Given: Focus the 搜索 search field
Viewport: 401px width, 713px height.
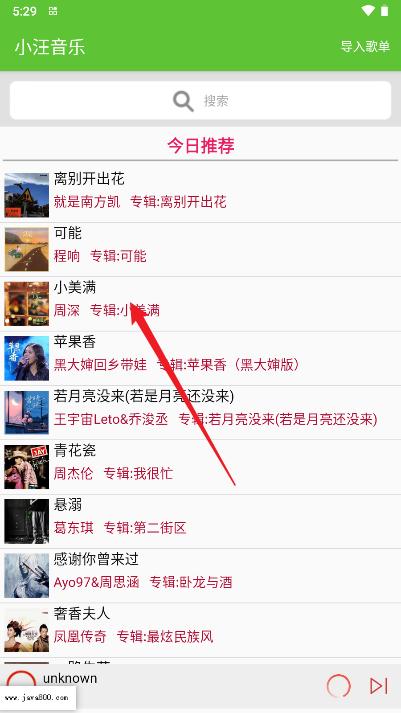Looking at the screenshot, I should click(200, 100).
